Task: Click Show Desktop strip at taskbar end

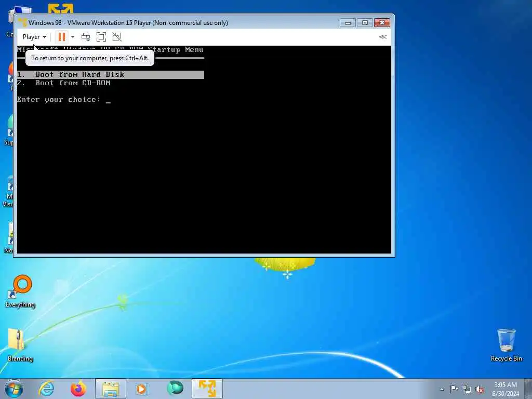Action: 529,389
